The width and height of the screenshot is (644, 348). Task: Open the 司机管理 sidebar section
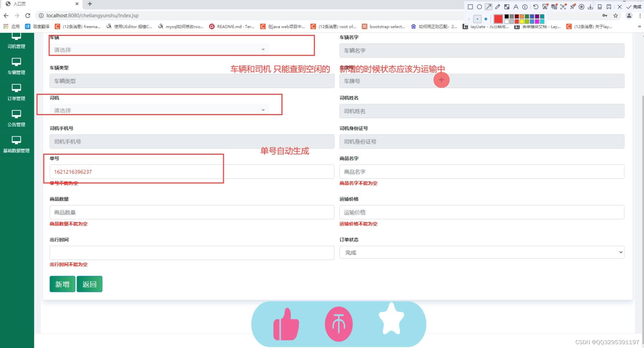pyautogui.click(x=16, y=41)
